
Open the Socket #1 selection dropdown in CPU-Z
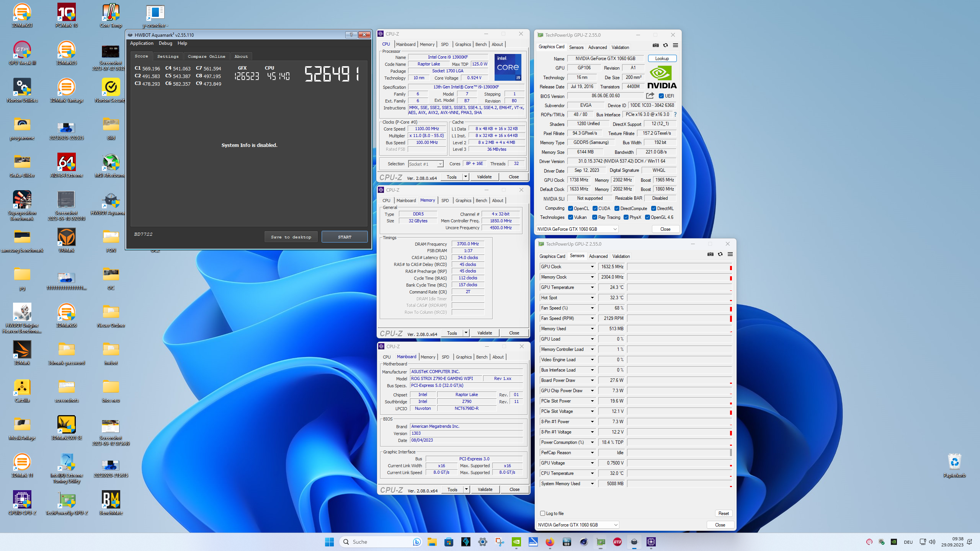click(x=426, y=164)
